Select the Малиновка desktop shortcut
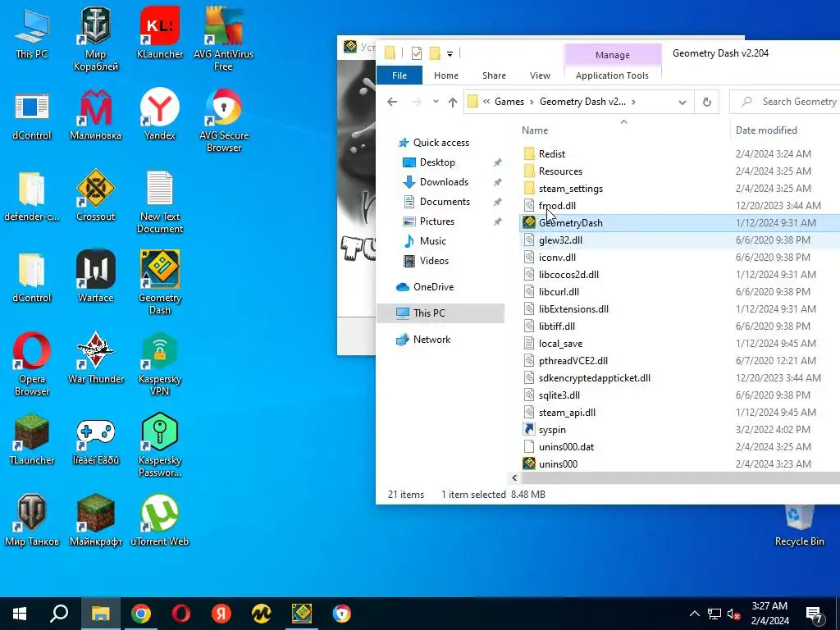The height and width of the screenshot is (630, 840). 95,115
